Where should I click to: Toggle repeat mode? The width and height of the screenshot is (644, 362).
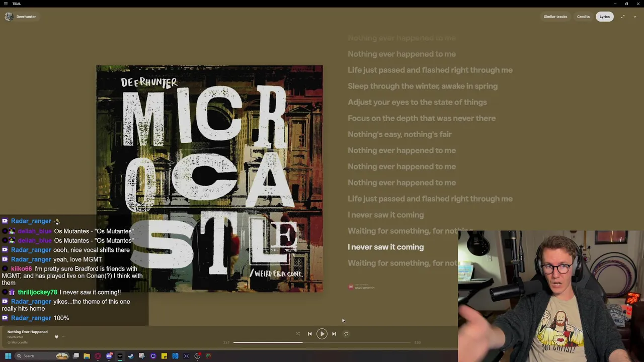coord(346,334)
